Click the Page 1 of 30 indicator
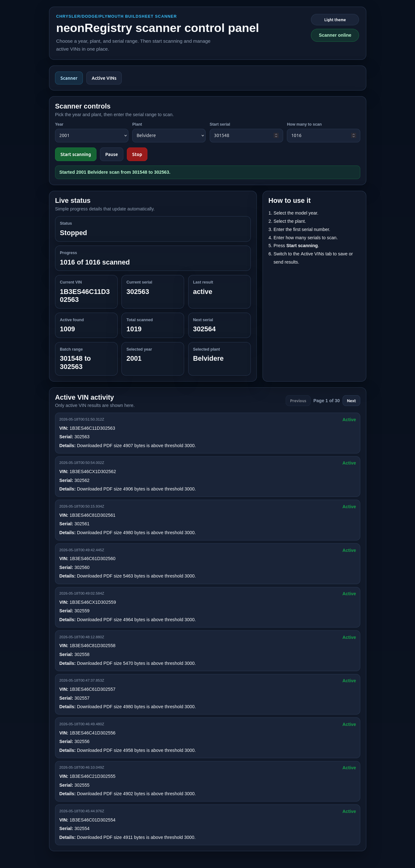This screenshot has height=868, width=415. 326,401
